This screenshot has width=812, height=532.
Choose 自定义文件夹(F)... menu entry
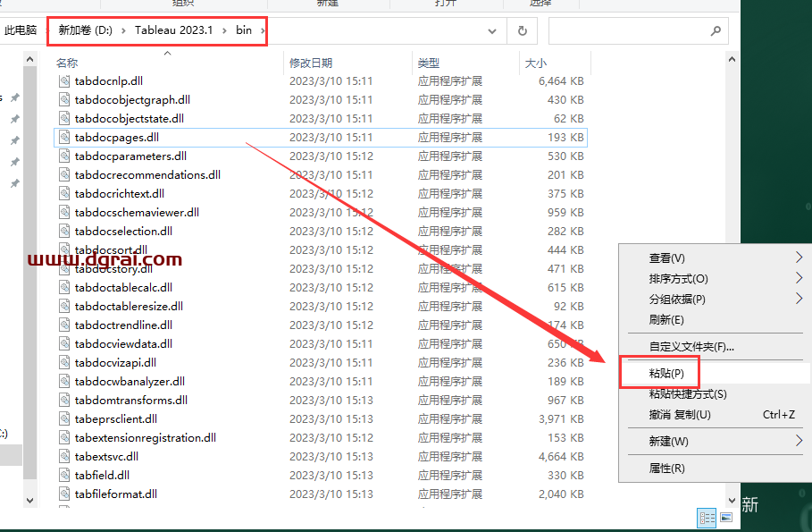pos(716,346)
